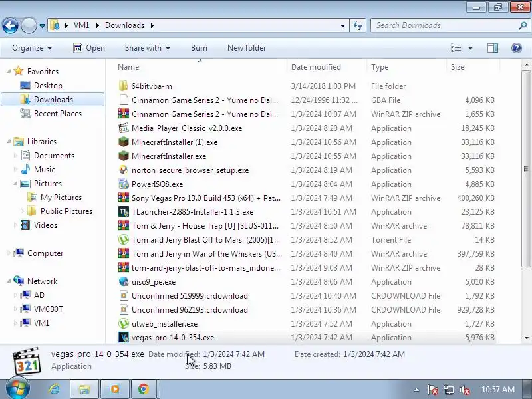The height and width of the screenshot is (399, 532).
Task: Click the vertical scrollbar in file list
Action: [526, 169]
